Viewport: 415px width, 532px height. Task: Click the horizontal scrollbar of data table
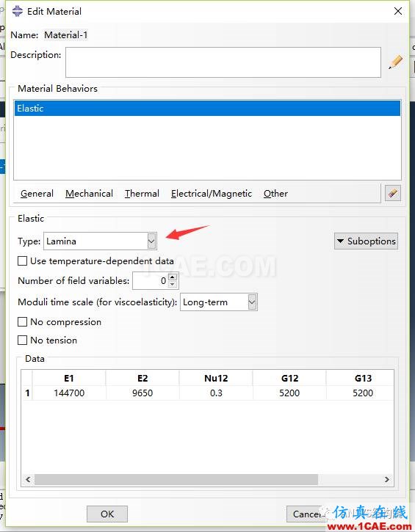tap(176, 479)
